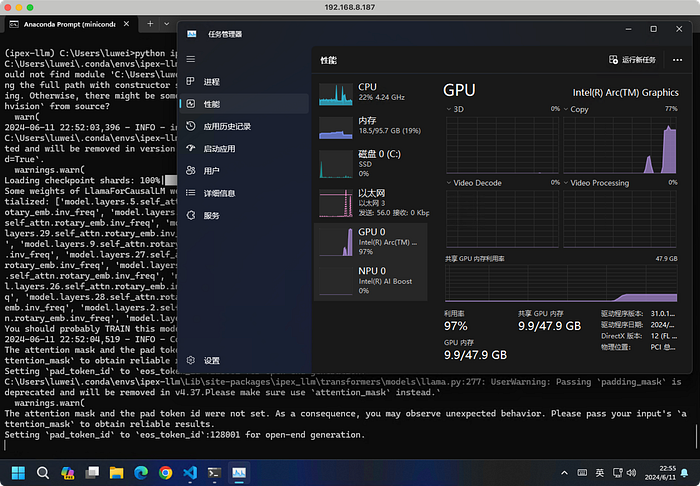Launch Google Chrome from taskbar
The width and height of the screenshot is (700, 486).
click(165, 473)
